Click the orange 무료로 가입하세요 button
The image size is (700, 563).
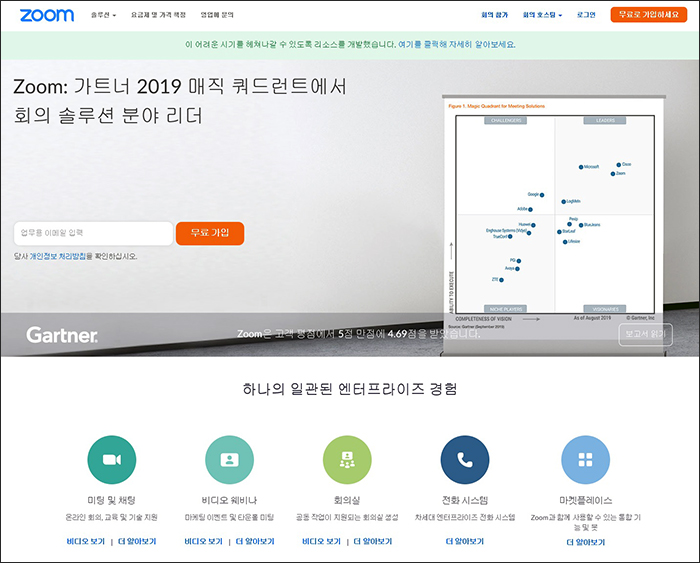pyautogui.click(x=649, y=15)
